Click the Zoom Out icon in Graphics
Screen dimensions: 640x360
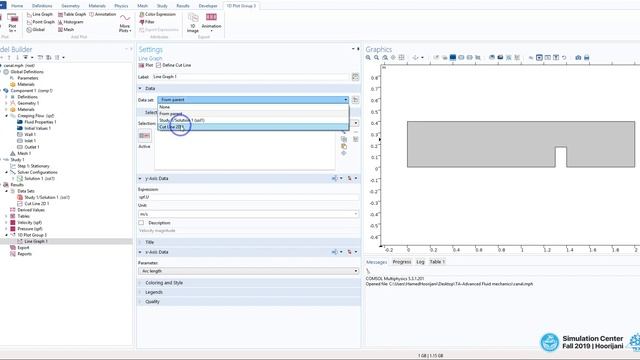click(376, 58)
